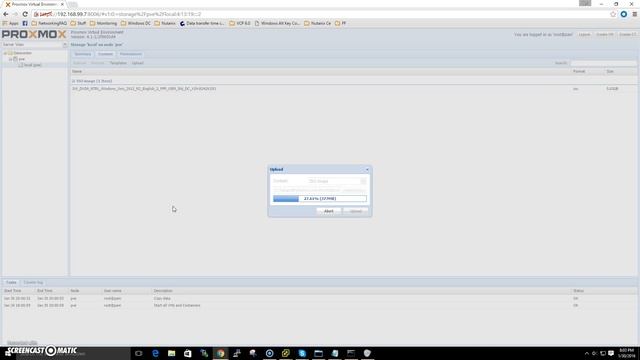
Task: Click the Templates toolbar button
Action: (118, 63)
